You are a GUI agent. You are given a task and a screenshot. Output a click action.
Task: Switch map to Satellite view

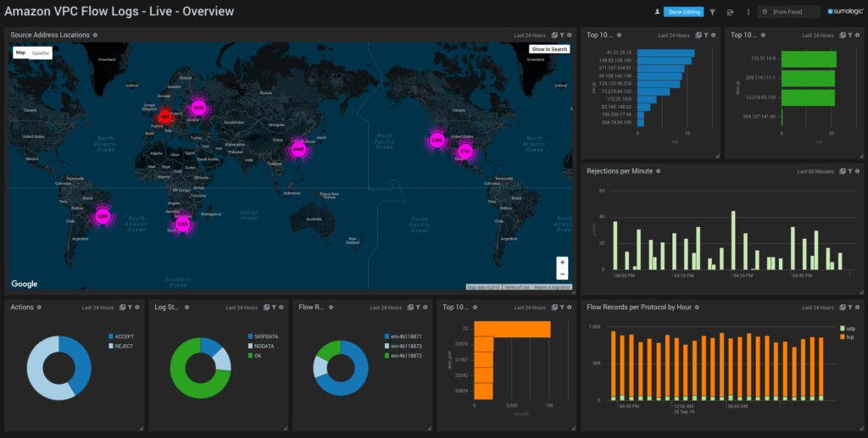pos(41,53)
